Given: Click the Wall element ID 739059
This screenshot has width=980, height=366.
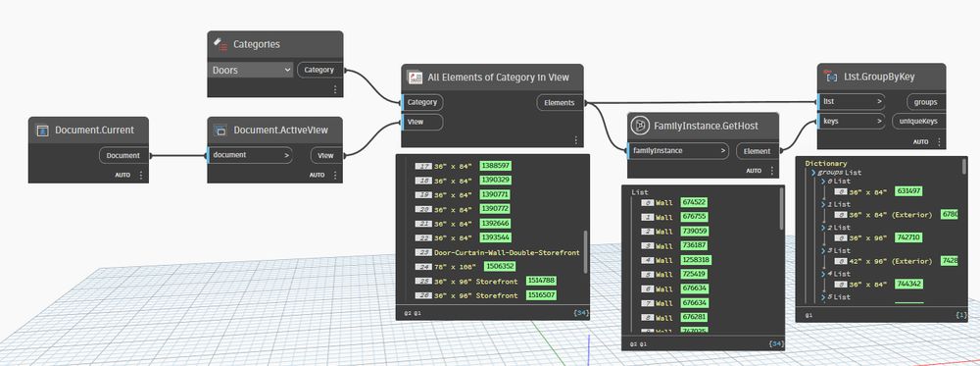Looking at the screenshot, I should (694, 232).
